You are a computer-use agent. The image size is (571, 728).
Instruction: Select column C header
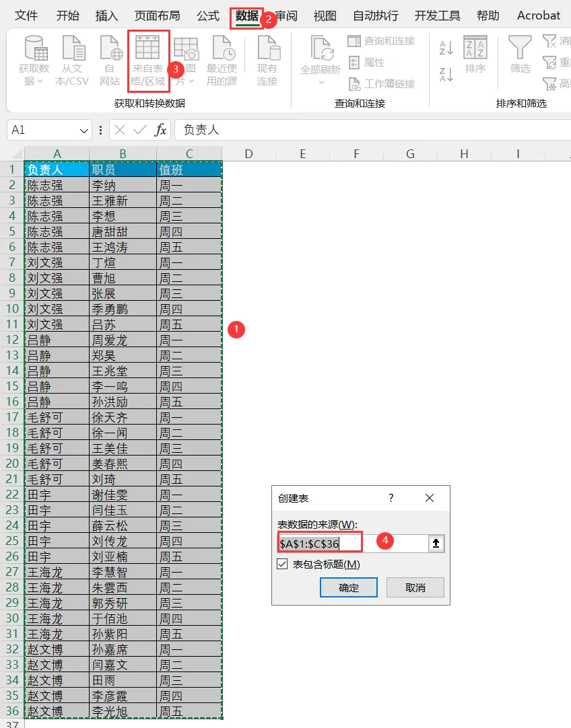(189, 153)
